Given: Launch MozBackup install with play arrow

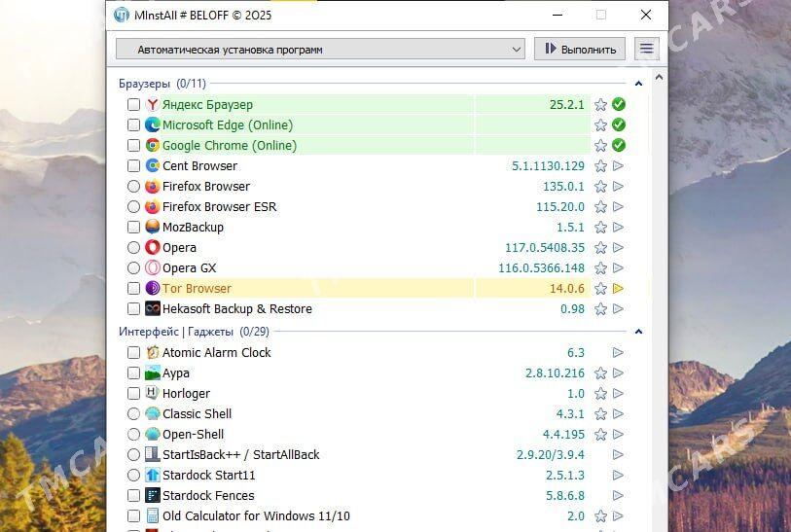Looking at the screenshot, I should pos(618,227).
